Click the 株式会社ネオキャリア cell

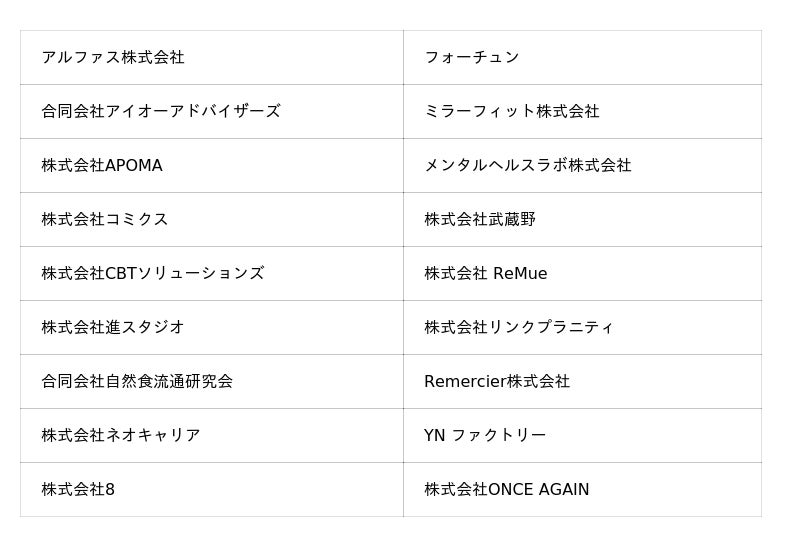coord(121,436)
